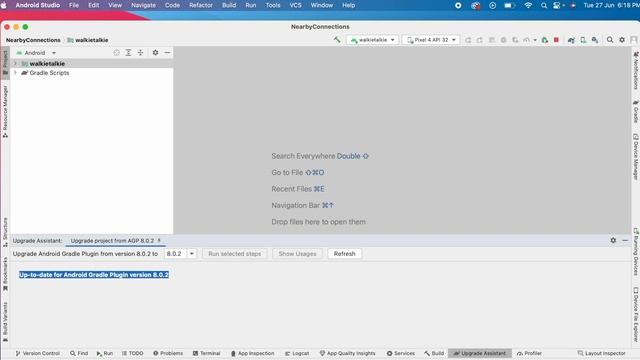Click the Show Usages button
This screenshot has height=360, width=640.
tap(297, 253)
